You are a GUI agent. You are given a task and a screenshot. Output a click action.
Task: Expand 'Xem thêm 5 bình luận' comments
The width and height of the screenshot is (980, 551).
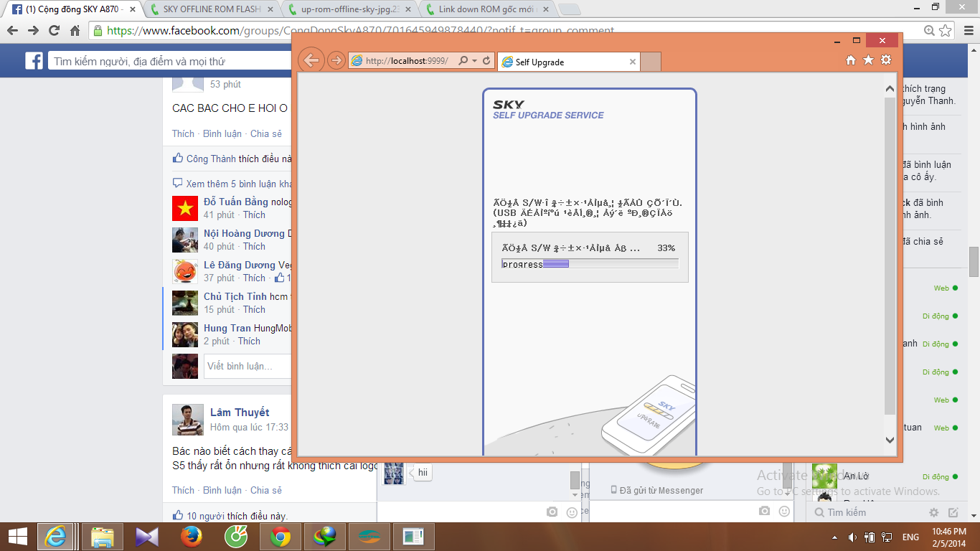pos(237,184)
